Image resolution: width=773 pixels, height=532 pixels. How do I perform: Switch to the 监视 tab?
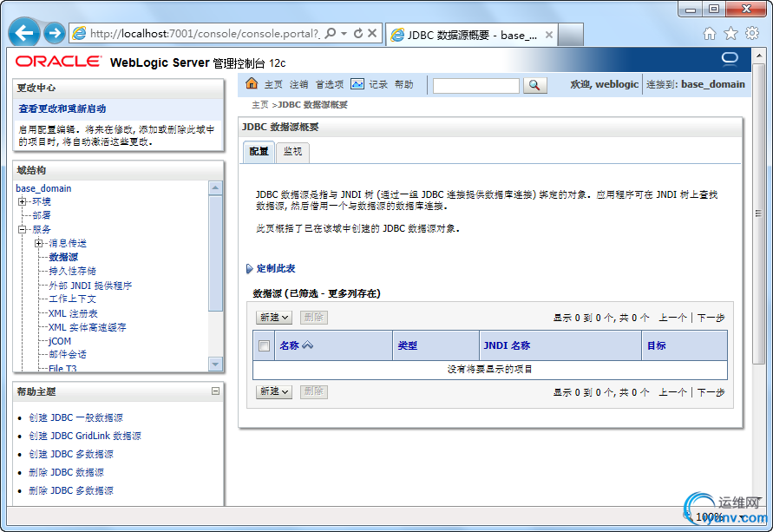[293, 152]
